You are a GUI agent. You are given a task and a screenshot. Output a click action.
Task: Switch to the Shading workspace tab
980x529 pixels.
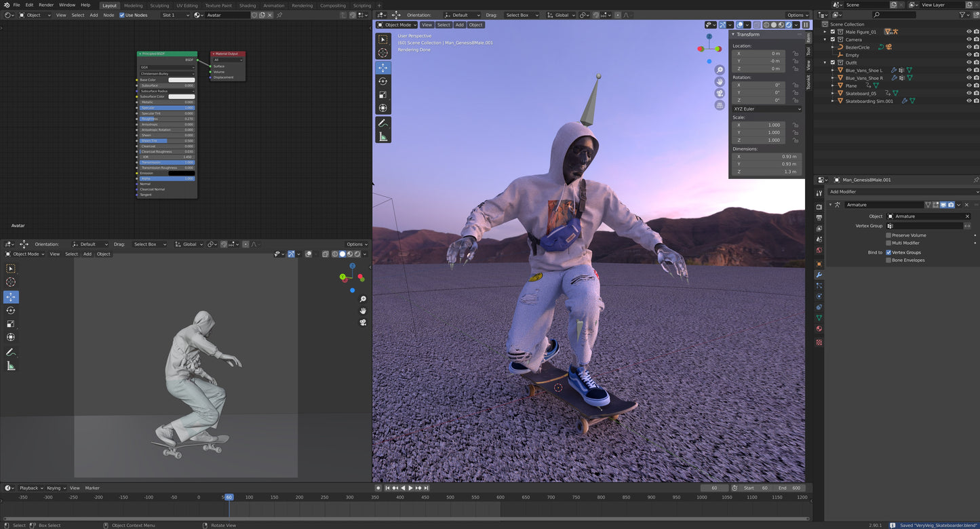click(248, 5)
